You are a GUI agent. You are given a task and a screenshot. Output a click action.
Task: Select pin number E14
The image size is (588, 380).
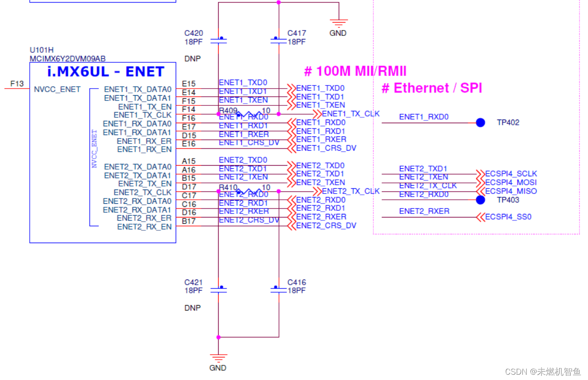pos(189,93)
